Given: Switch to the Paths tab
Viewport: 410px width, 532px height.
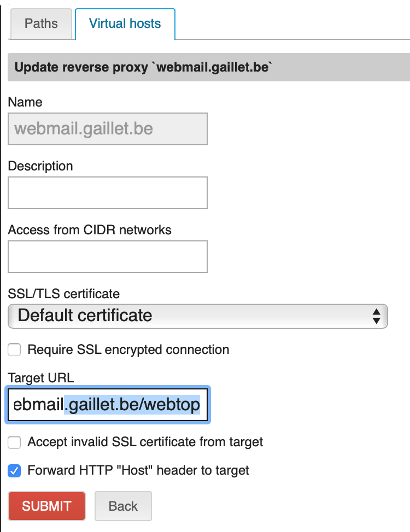Looking at the screenshot, I should 41,24.
